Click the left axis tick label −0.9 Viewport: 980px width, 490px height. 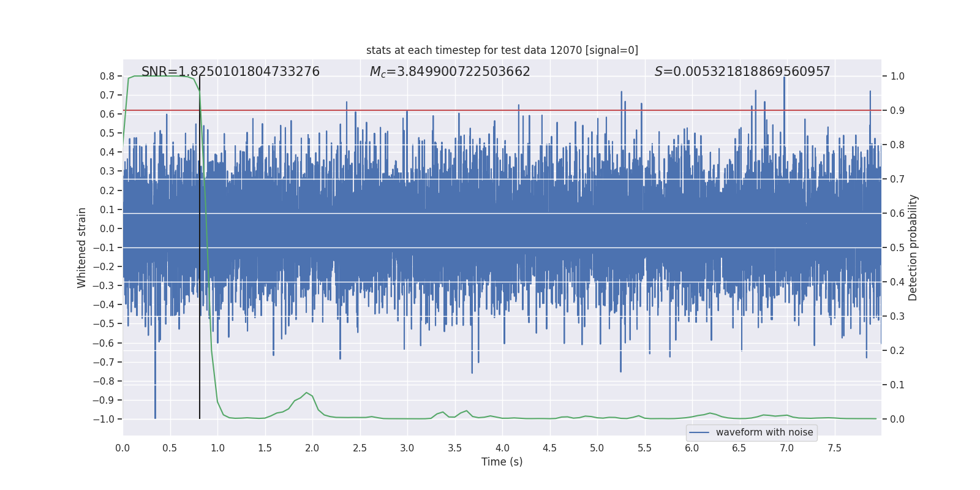coord(104,400)
